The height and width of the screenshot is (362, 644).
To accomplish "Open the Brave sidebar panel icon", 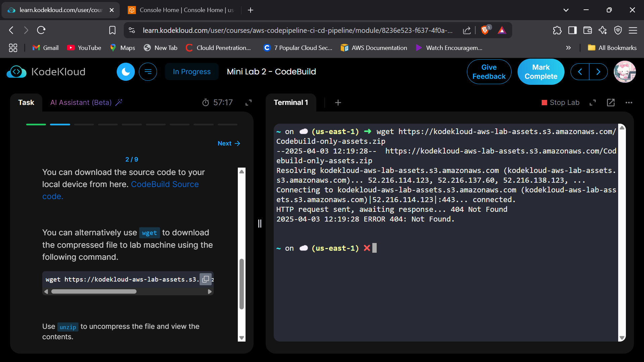I will [x=572, y=30].
